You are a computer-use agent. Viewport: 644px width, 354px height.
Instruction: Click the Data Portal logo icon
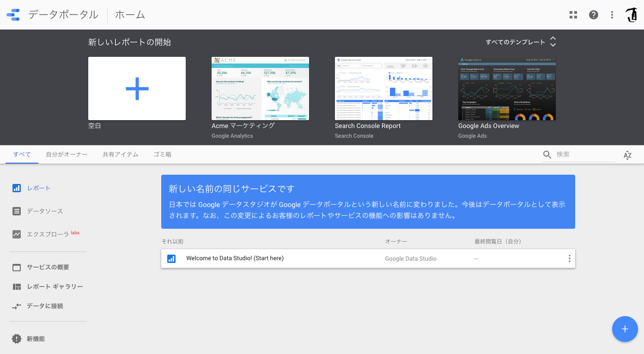tap(13, 15)
